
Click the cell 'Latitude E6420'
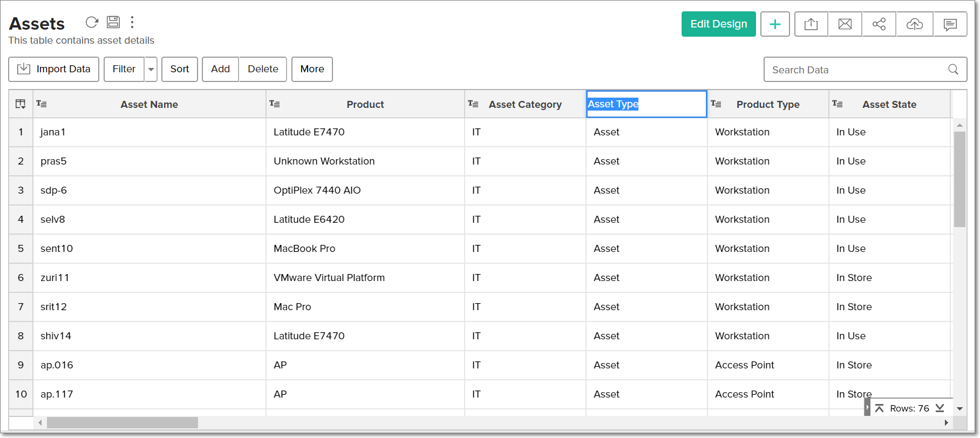[365, 220]
